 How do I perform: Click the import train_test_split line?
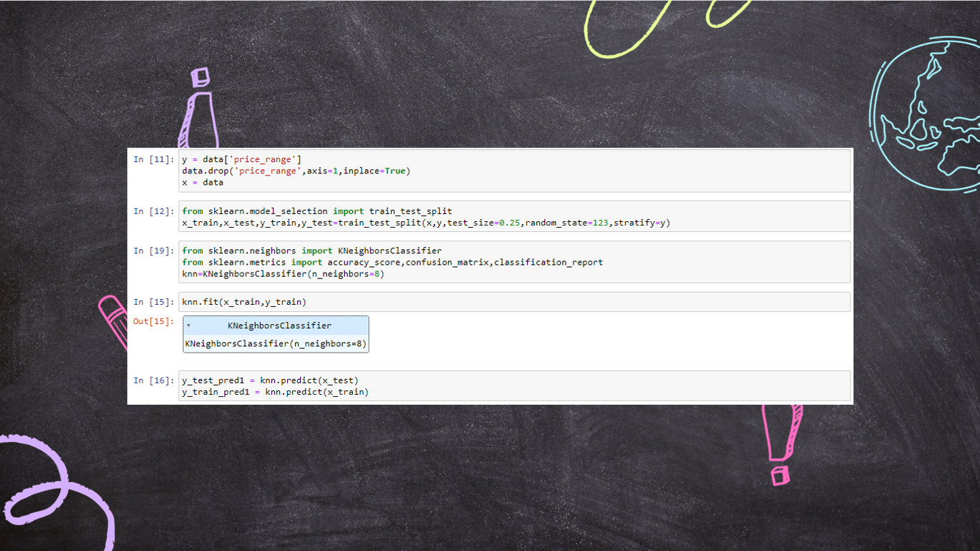[317, 211]
